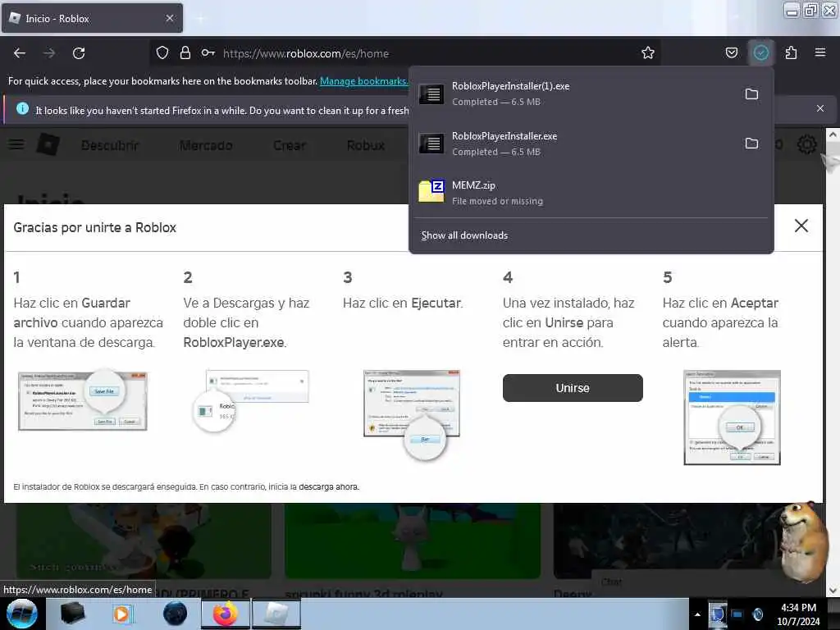Reload the current page

click(79, 53)
